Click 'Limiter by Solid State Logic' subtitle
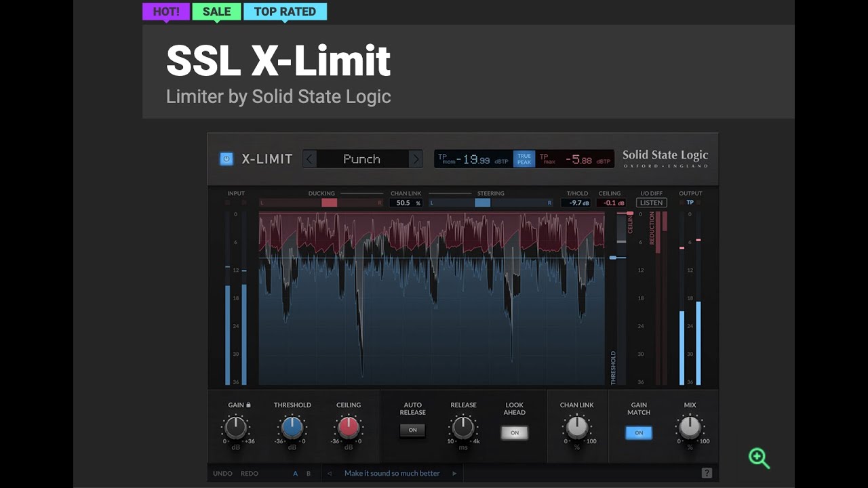The image size is (868, 488). click(x=279, y=96)
